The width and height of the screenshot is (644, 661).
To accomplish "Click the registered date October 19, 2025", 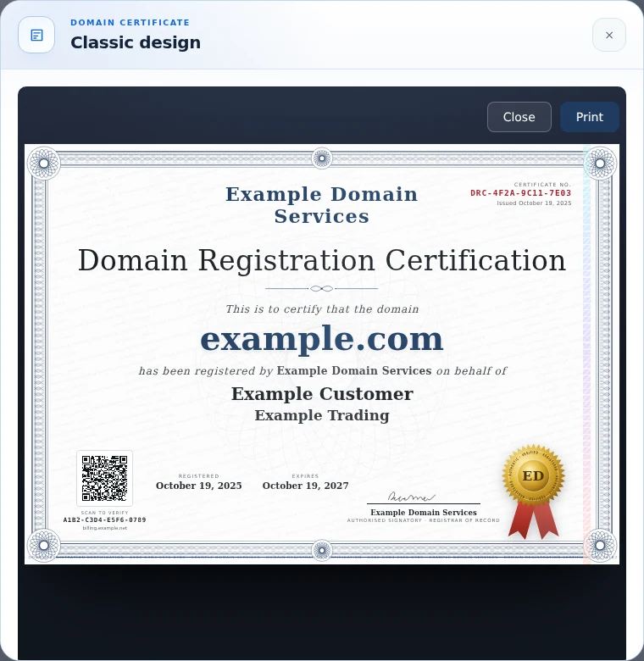I will pos(199,486).
